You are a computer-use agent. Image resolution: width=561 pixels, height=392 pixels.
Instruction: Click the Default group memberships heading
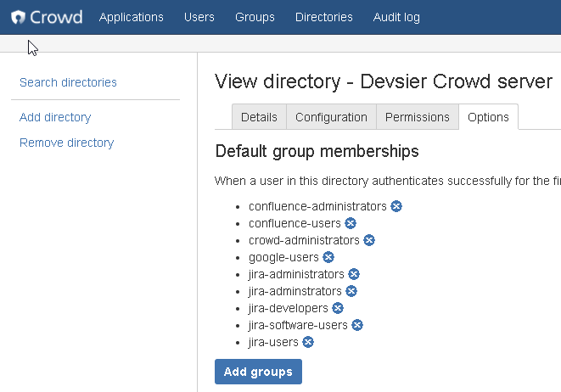coord(317,151)
